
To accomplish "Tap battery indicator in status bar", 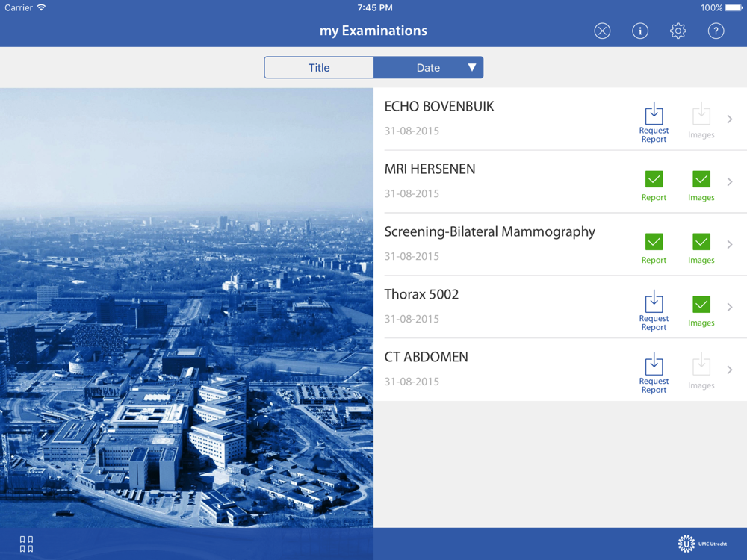I will pyautogui.click(x=734, y=7).
